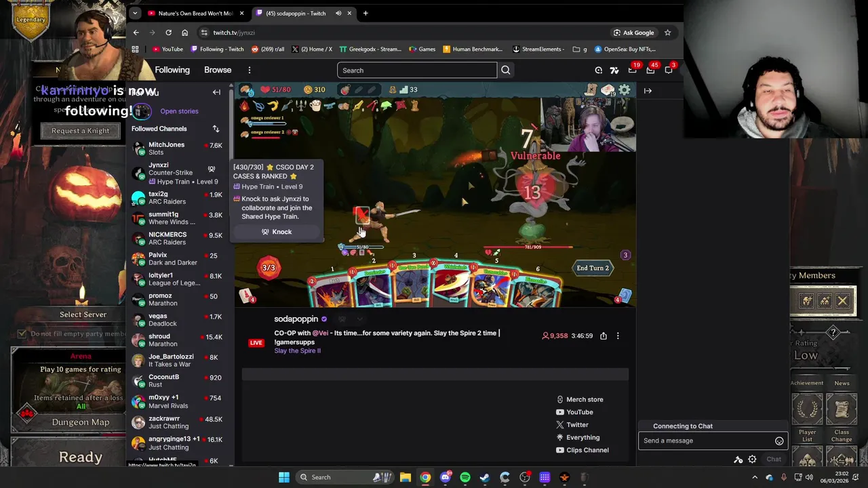The image size is (868, 488).
Task: Click the share icon below the stream
Action: (603, 335)
